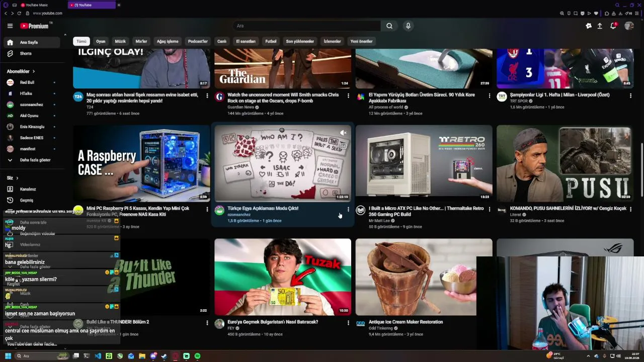Open the Red Bull subscription
Viewport: 644px width, 362px height.
point(33,82)
